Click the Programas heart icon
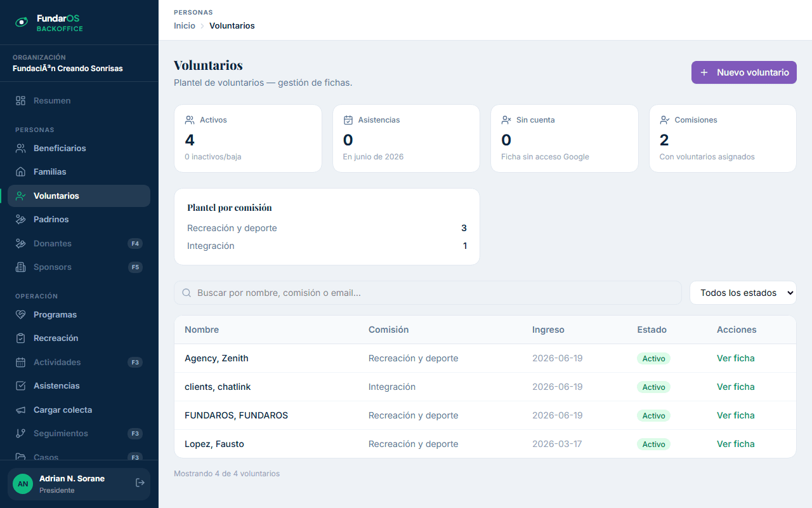Screen dimensions: 812x508 coord(21,314)
